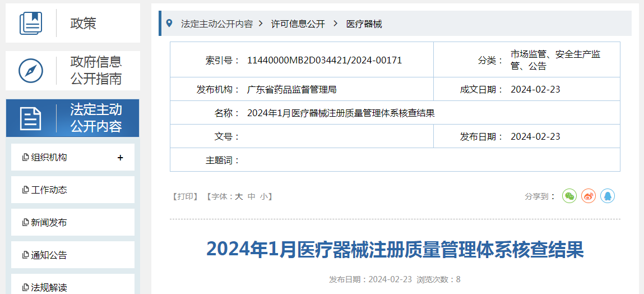Click the location pin icon in breadcrumb
The width and height of the screenshot is (644, 294).
pos(169,24)
